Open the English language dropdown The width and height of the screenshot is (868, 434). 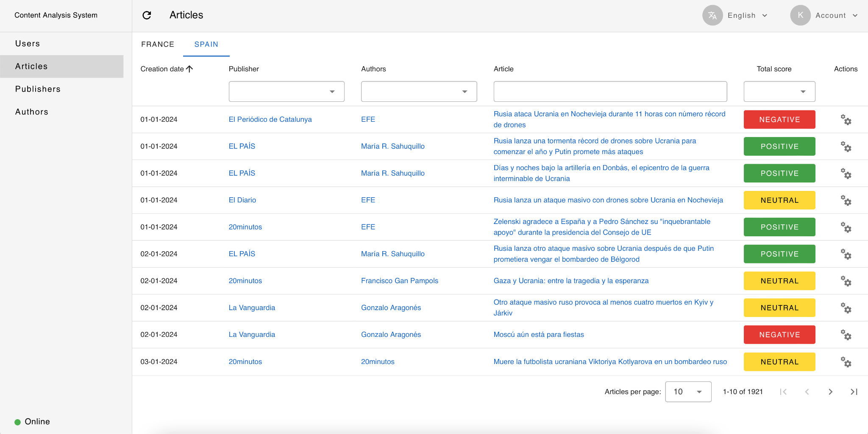pos(747,15)
